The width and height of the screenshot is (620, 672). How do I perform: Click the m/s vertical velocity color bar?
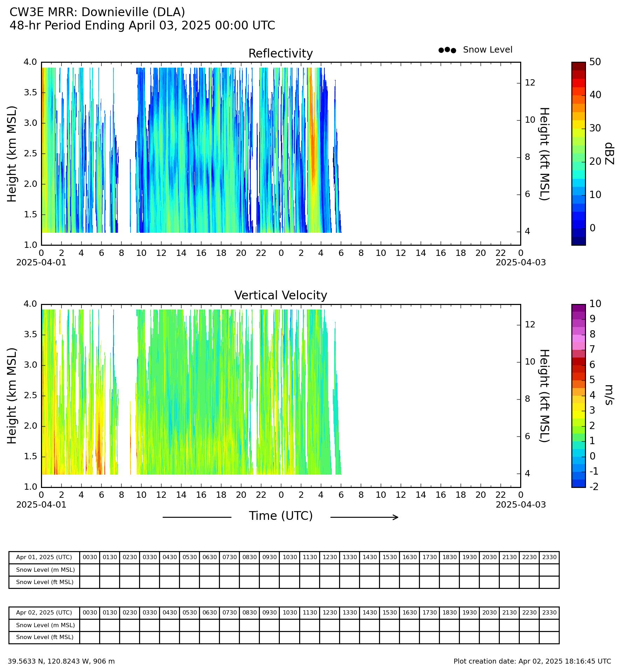[x=578, y=395]
